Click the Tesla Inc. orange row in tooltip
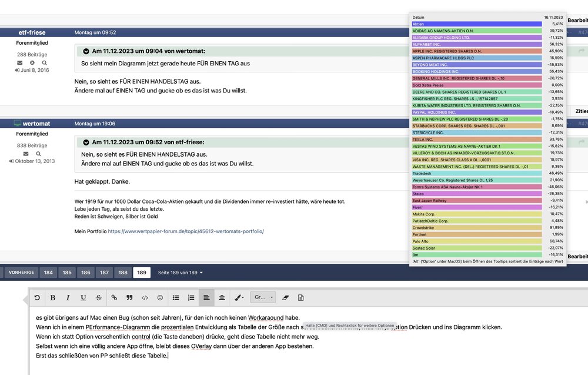The image size is (588, 375). [477, 140]
